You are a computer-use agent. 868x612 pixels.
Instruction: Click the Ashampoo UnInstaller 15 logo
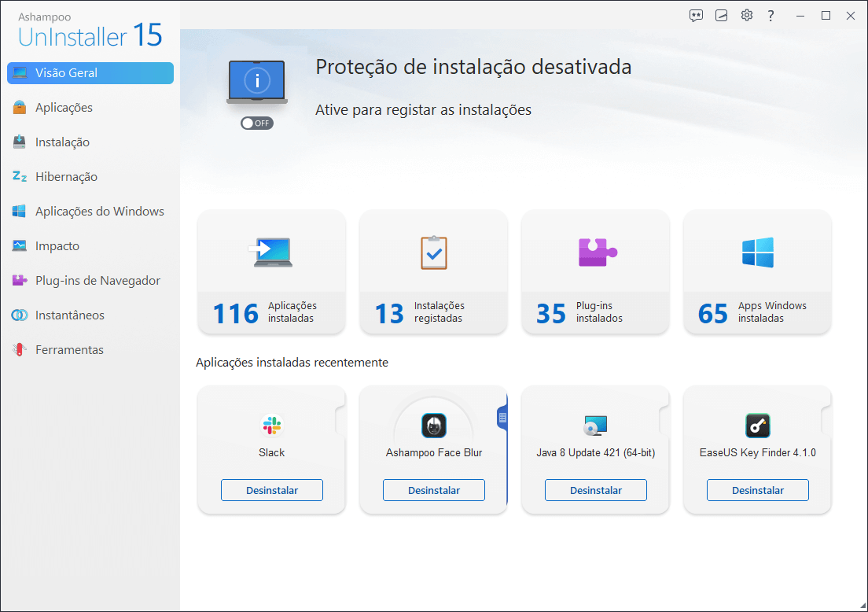[90, 31]
